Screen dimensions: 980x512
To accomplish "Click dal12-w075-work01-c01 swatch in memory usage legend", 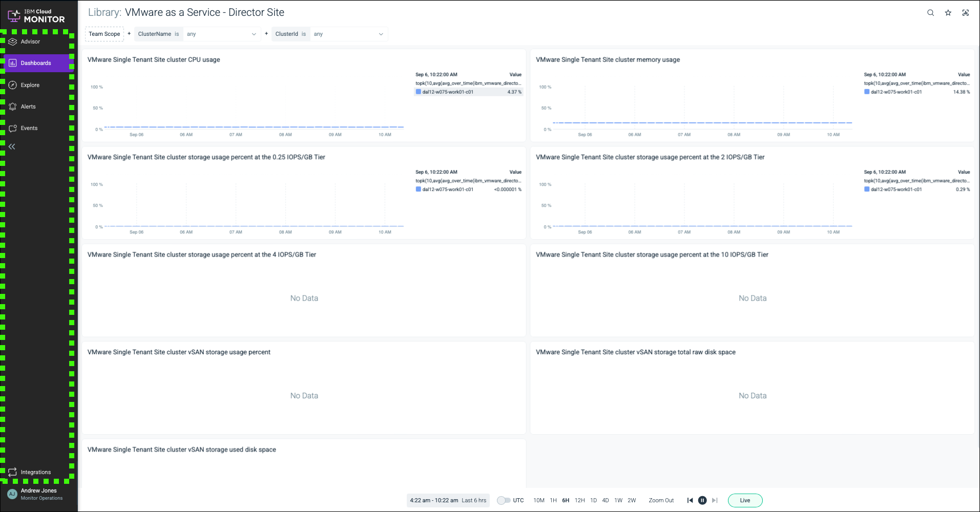I will [x=867, y=92].
